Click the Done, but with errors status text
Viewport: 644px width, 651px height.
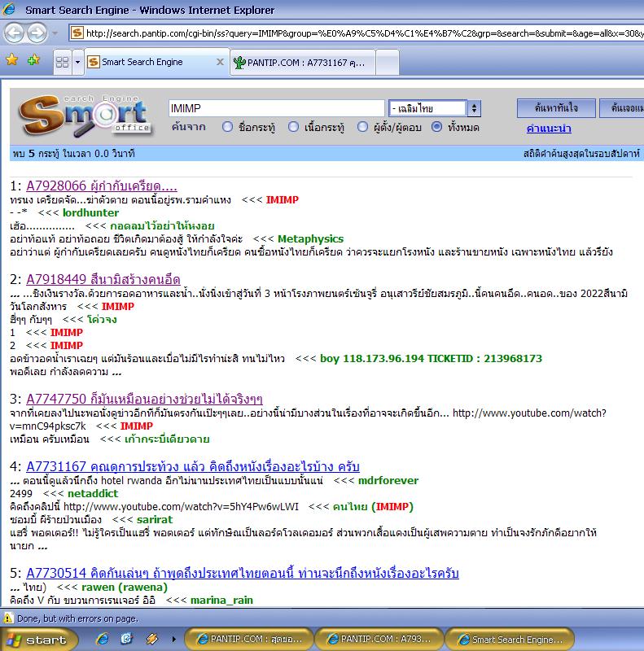coord(77,618)
